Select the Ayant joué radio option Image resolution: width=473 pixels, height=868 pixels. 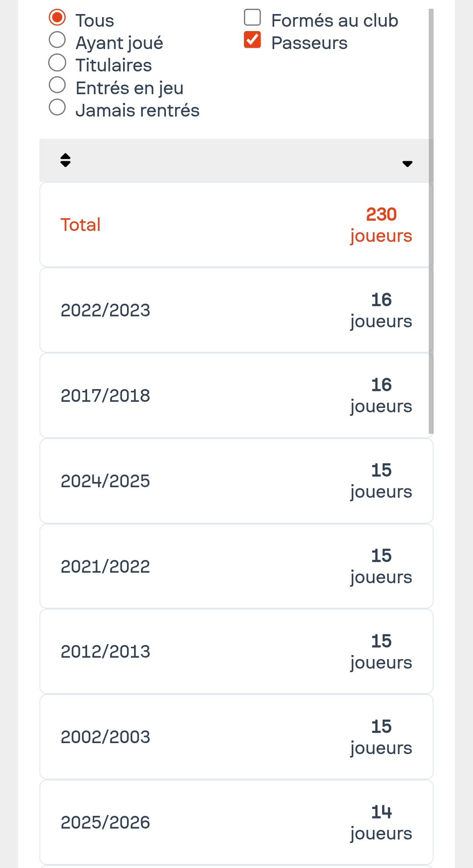point(57,40)
